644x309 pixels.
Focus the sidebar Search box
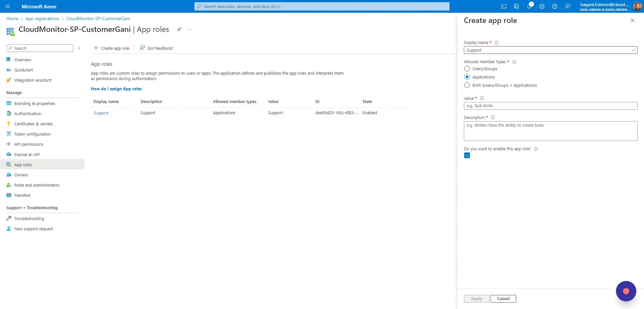pyautogui.click(x=40, y=48)
